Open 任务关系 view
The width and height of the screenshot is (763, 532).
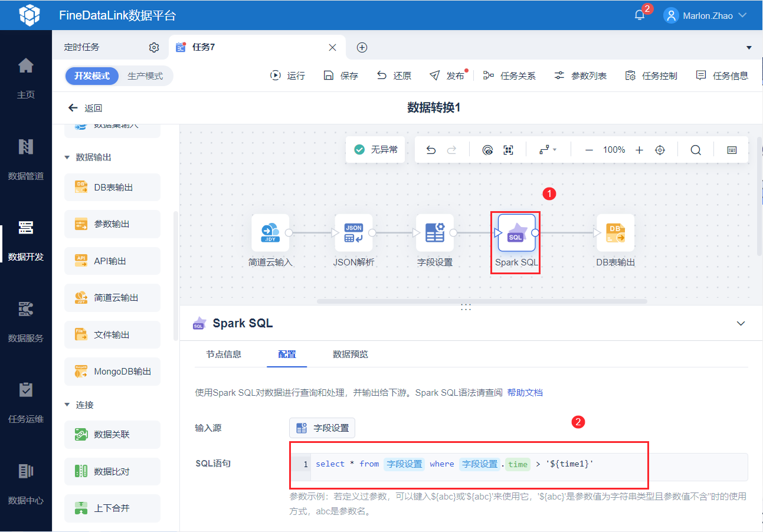[x=509, y=75]
